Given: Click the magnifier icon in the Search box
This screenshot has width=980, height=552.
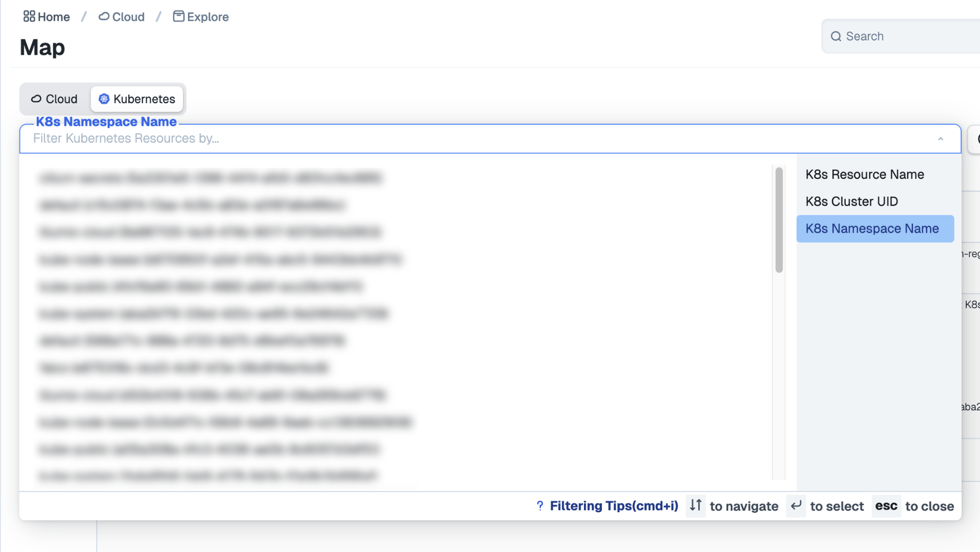Looking at the screenshot, I should tap(836, 36).
